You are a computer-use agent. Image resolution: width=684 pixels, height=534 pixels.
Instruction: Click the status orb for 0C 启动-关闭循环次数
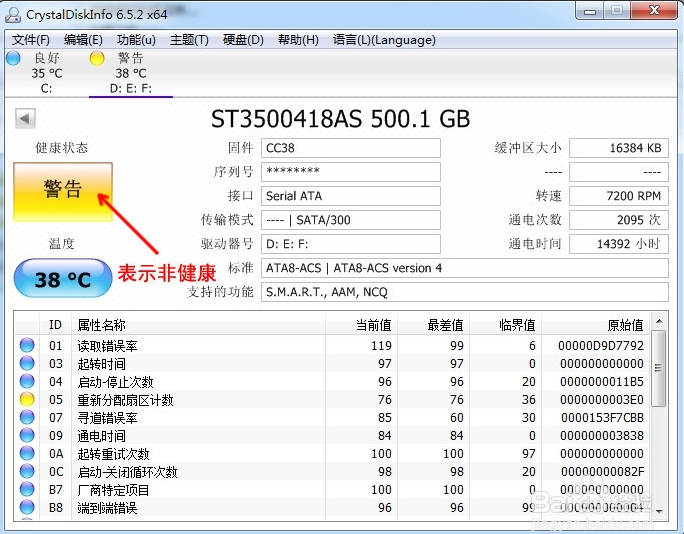(x=27, y=471)
